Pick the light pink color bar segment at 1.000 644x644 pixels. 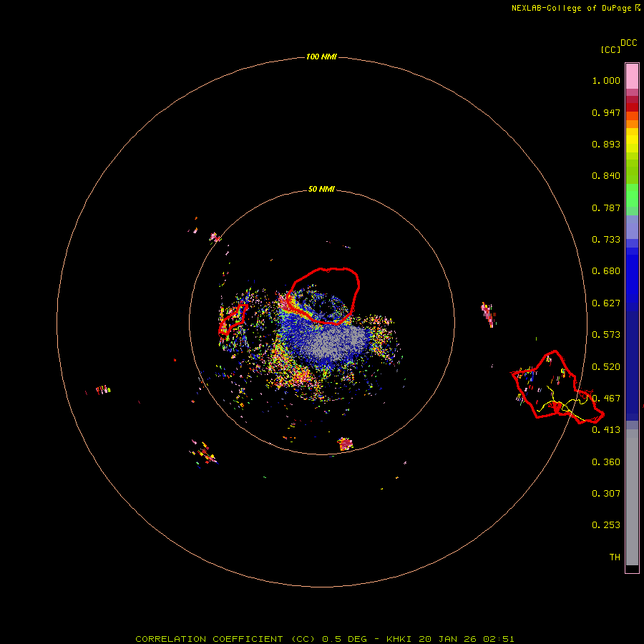[x=632, y=77]
